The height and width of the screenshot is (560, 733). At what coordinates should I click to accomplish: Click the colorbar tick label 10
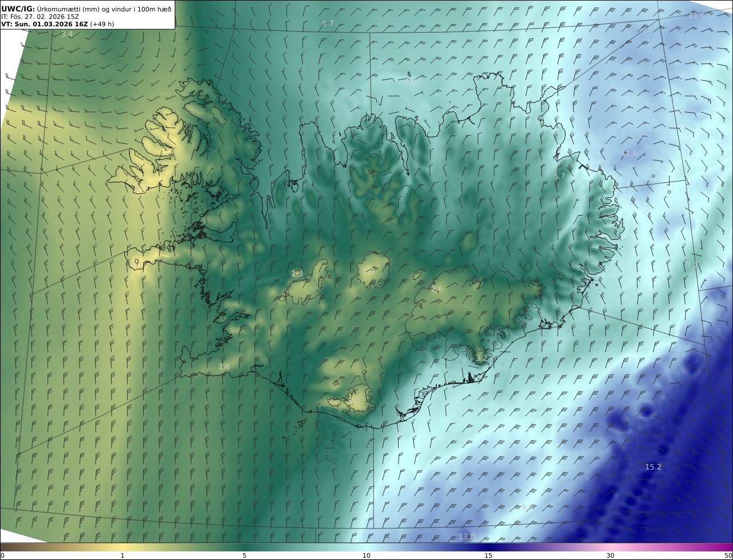(366, 555)
